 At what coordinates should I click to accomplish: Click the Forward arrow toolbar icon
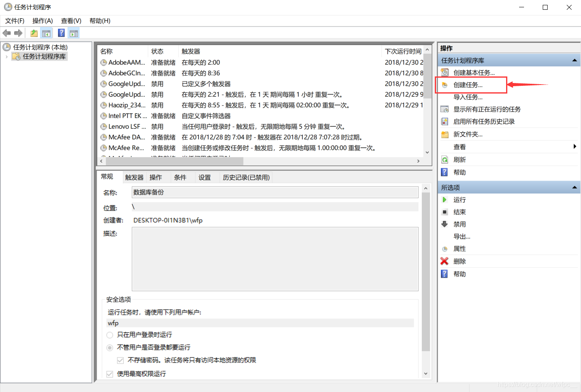tap(18, 33)
